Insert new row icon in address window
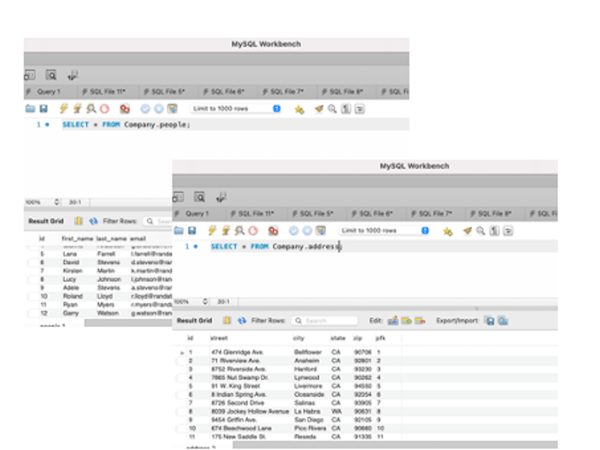 click(406, 321)
